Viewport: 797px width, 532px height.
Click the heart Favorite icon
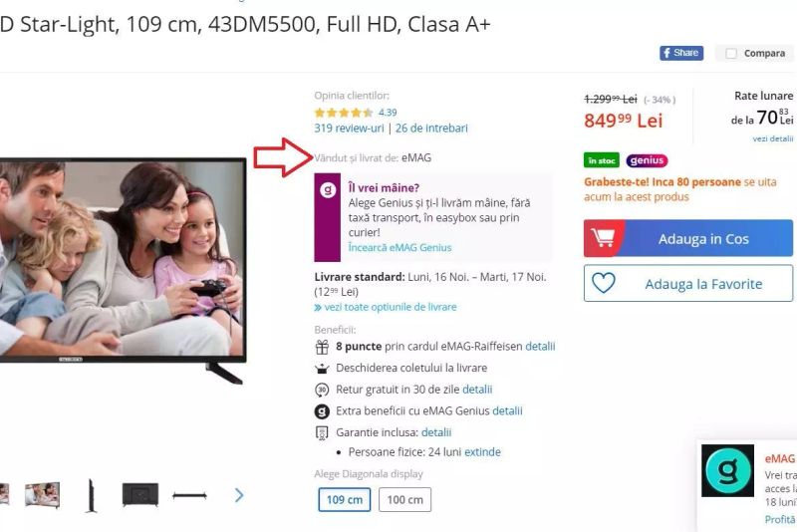[x=604, y=283]
